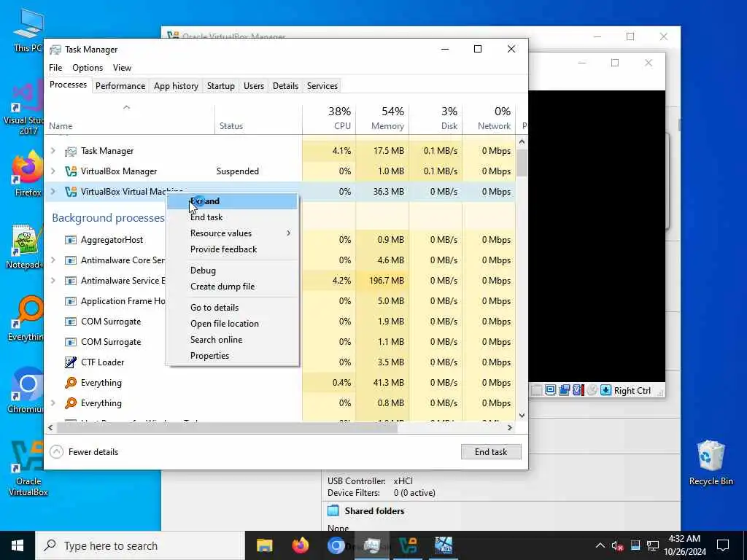
Task: Click the Task Manager process icon in list
Action: [71, 151]
